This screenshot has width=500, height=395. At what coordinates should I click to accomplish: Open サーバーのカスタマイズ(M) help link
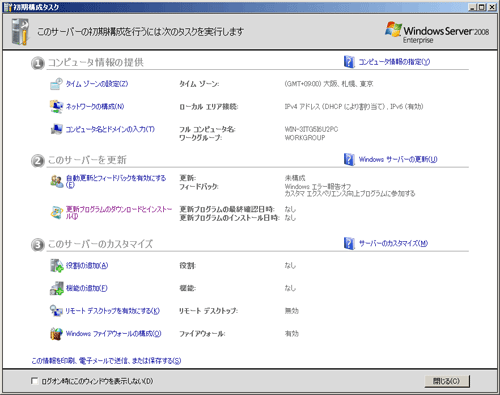click(393, 243)
